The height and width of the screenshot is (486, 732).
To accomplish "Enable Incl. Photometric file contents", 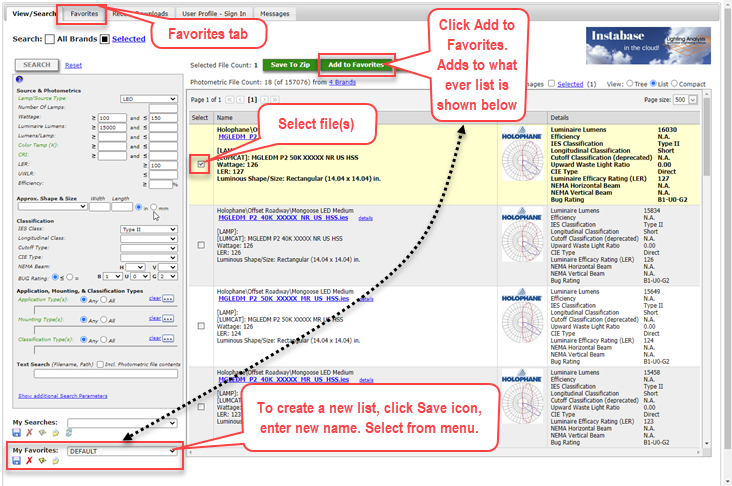I will (x=100, y=364).
